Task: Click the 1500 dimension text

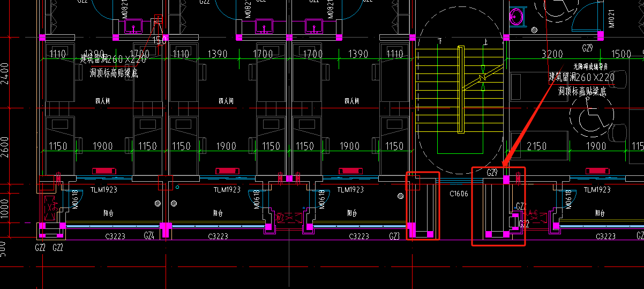Action: click(621, 54)
